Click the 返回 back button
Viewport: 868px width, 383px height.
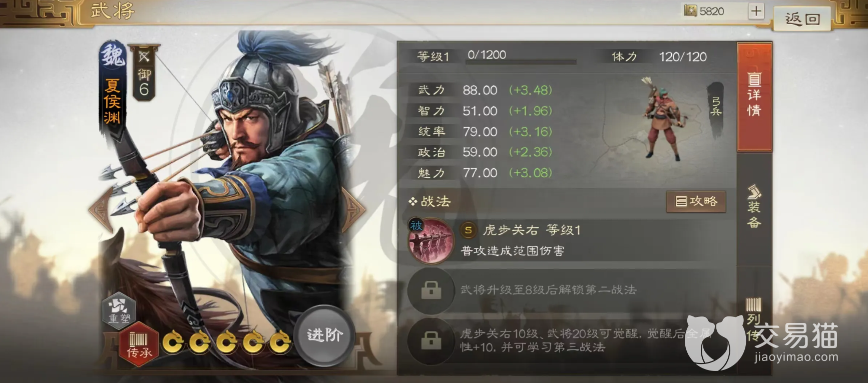click(x=802, y=19)
